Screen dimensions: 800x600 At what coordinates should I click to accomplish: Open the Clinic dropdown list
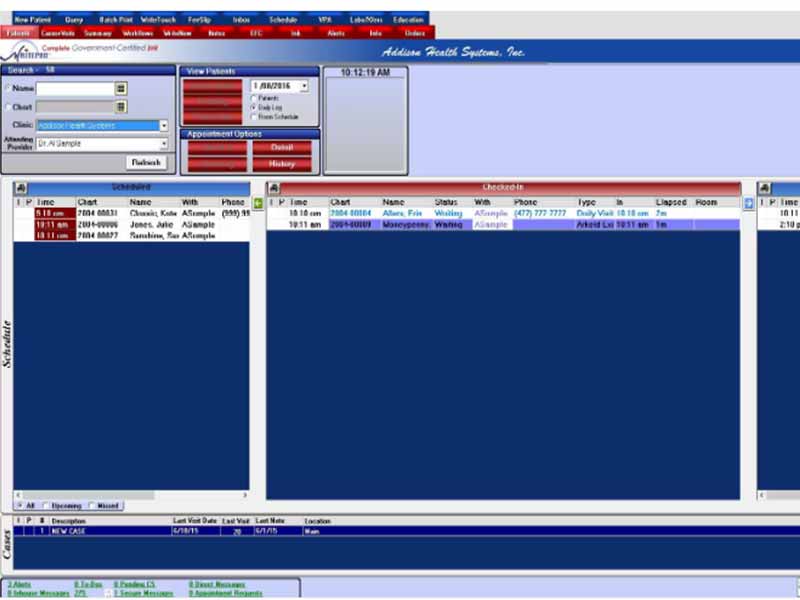164,126
